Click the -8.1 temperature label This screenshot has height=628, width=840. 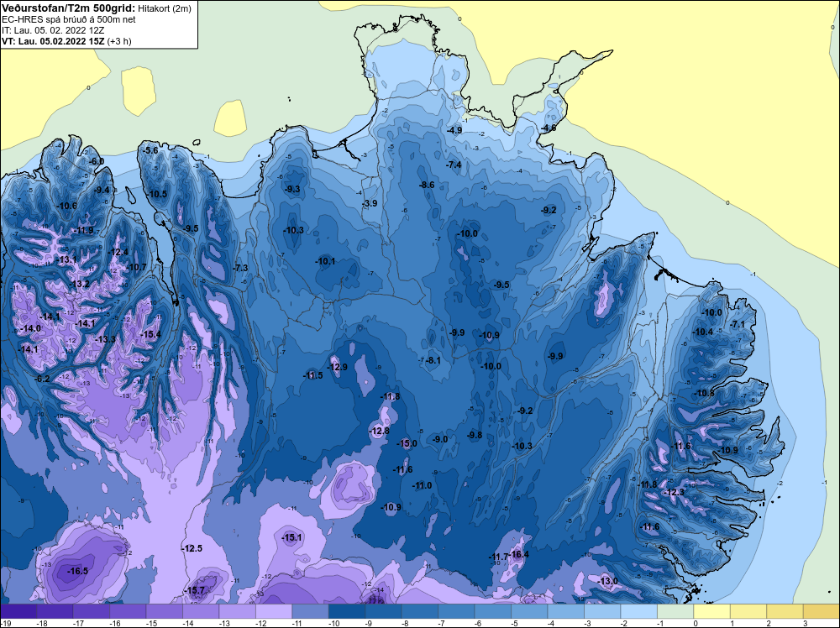433,360
